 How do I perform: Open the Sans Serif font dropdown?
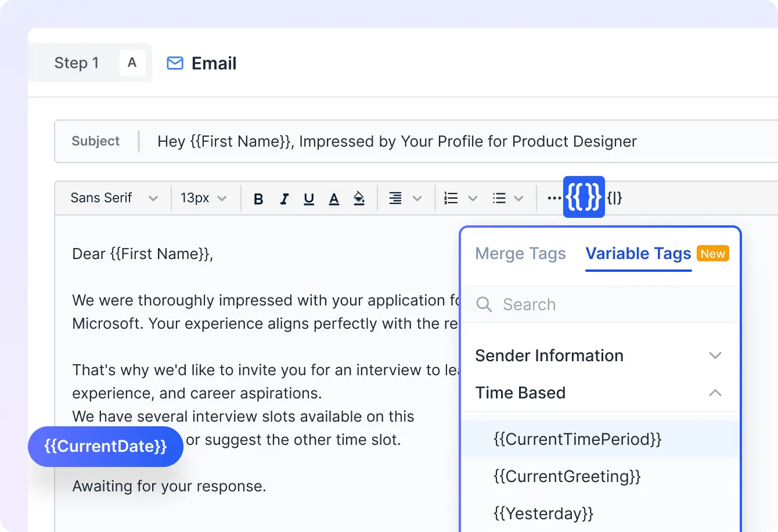click(114, 197)
